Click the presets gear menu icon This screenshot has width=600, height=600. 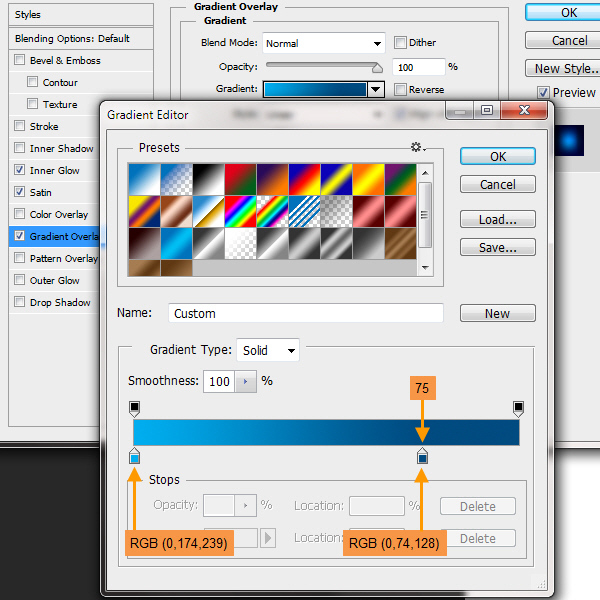tap(416, 148)
